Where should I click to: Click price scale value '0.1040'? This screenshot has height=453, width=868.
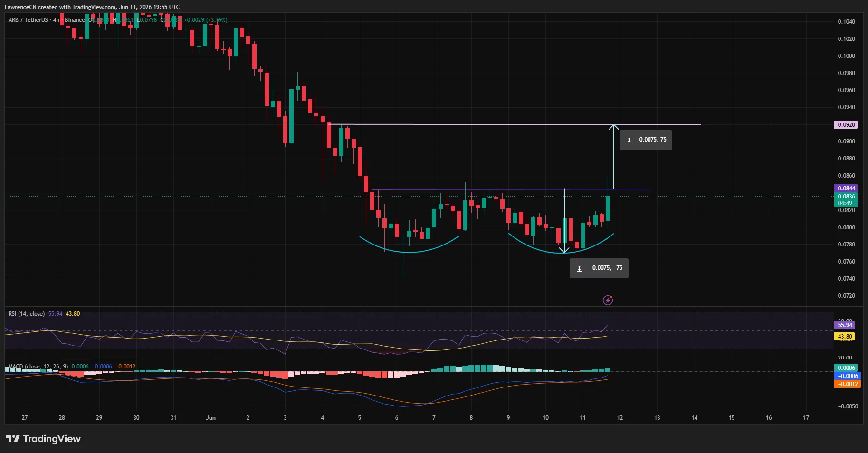pos(846,22)
